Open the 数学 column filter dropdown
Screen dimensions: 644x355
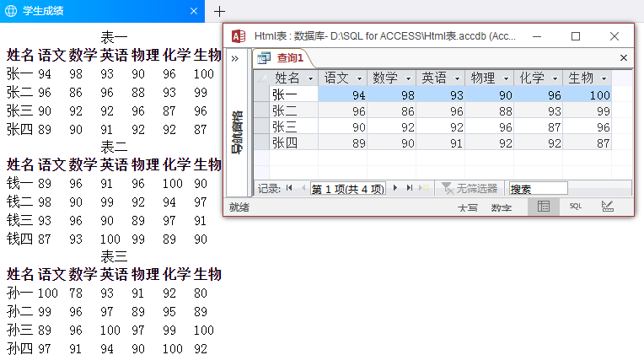(x=408, y=78)
